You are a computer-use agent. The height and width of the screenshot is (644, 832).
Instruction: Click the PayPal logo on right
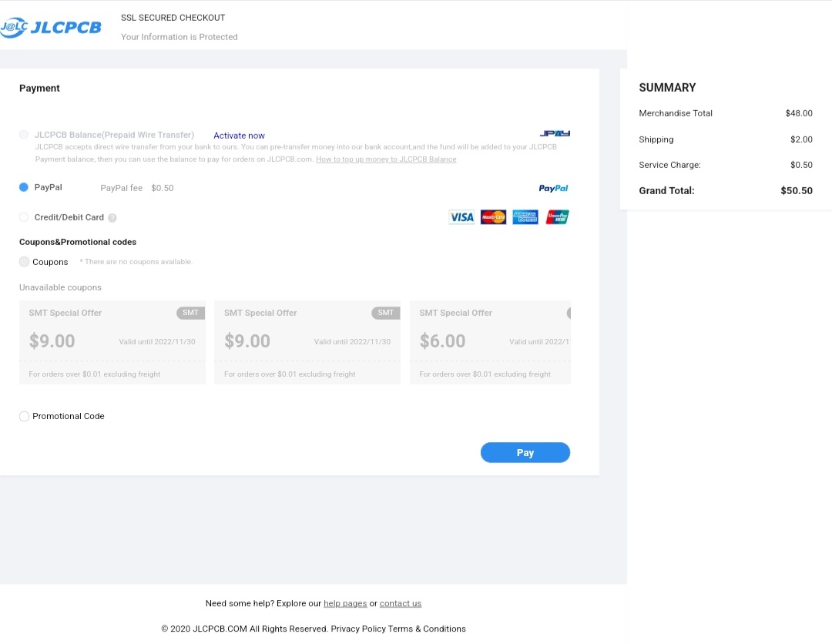tap(553, 188)
